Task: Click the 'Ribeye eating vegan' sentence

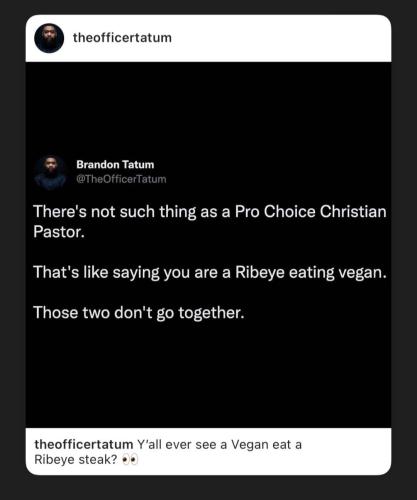Action: 210,273
